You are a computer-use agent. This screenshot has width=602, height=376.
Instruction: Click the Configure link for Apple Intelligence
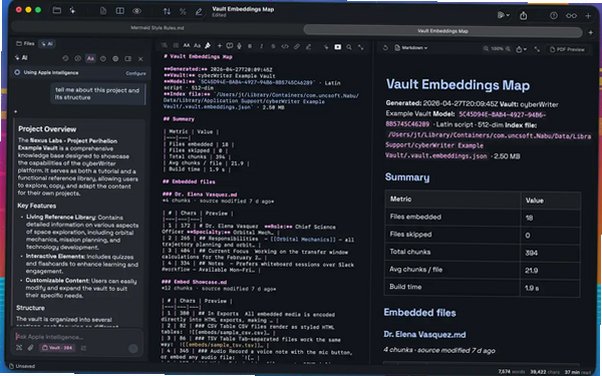pos(136,73)
